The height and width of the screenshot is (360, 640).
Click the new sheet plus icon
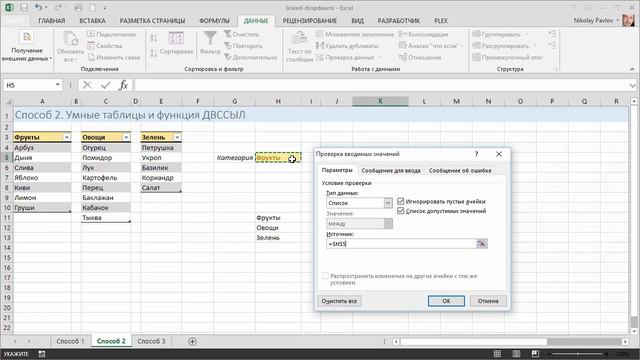click(x=192, y=341)
